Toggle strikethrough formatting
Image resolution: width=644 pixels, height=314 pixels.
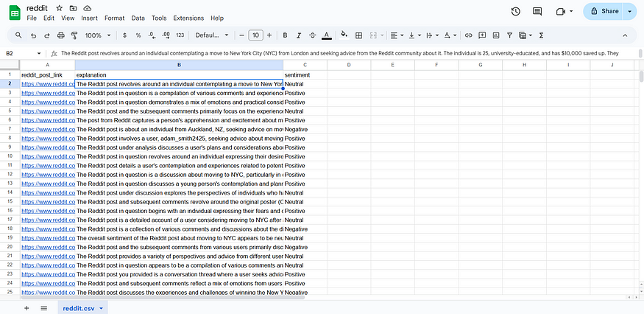pos(313,35)
